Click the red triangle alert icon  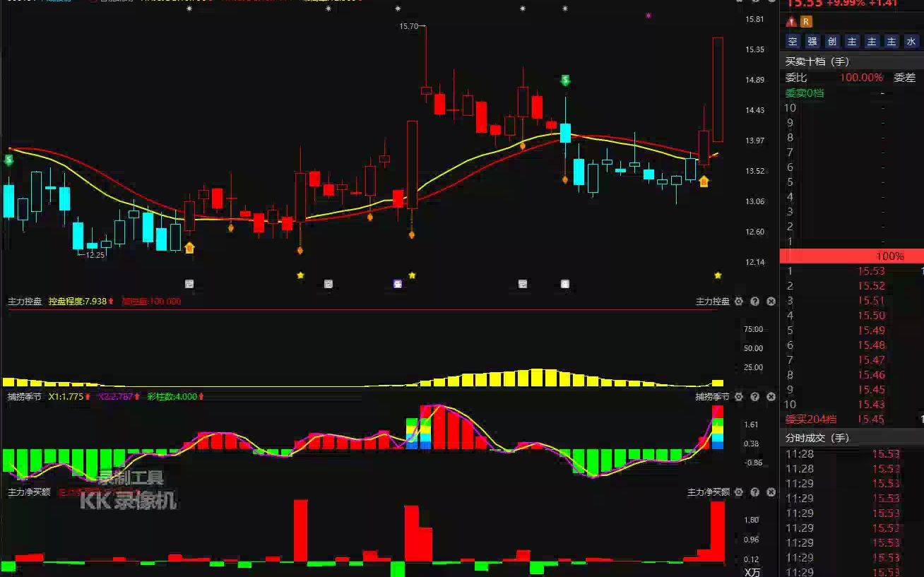(792, 22)
